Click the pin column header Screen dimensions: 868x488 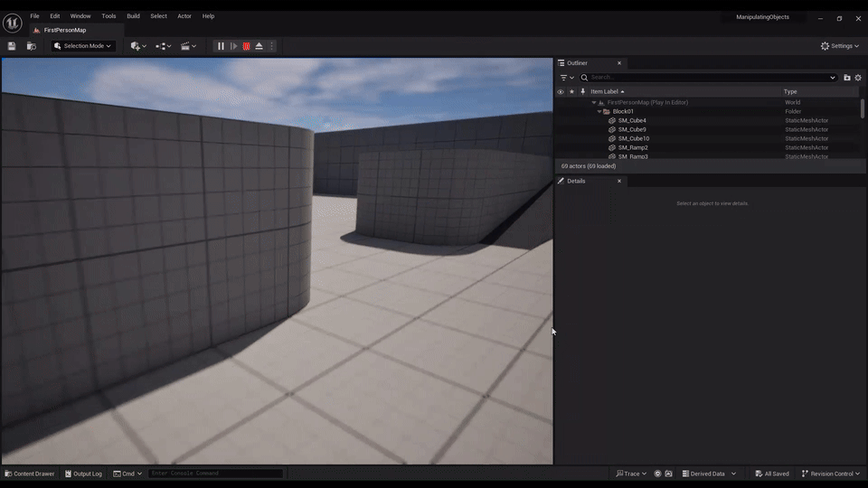pyautogui.click(x=583, y=92)
